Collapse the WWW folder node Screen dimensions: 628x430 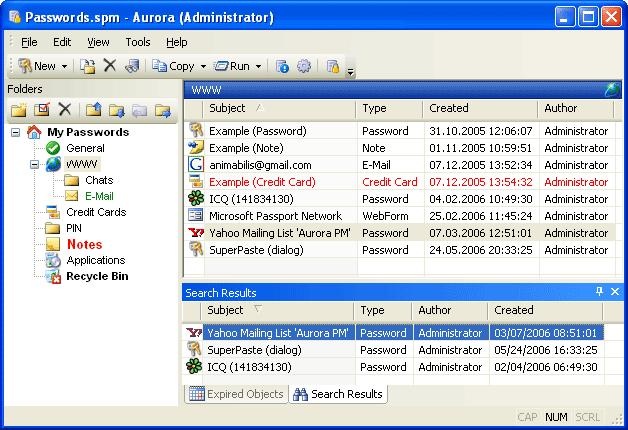pyautogui.click(x=32, y=164)
